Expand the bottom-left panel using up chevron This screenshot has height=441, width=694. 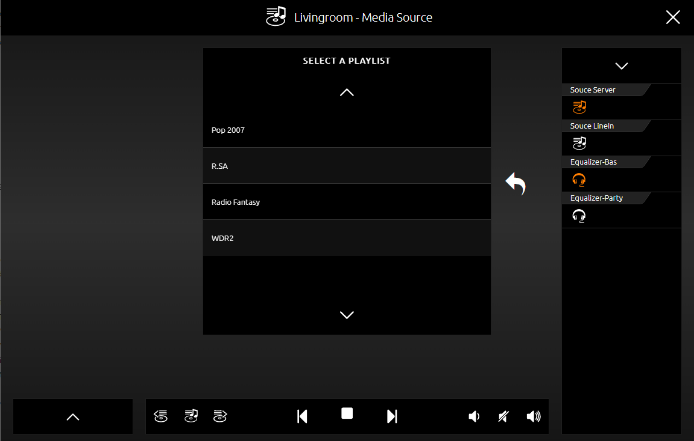(x=73, y=417)
